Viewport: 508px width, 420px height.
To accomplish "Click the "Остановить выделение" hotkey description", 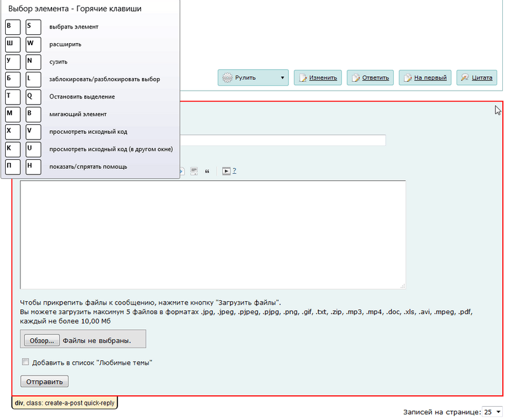I will click(82, 96).
